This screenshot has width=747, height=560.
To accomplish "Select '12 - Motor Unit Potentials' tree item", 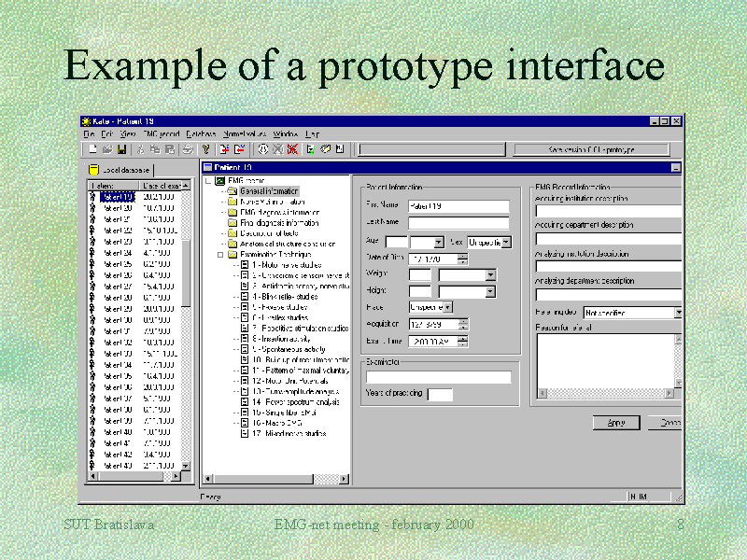I will coord(291,380).
